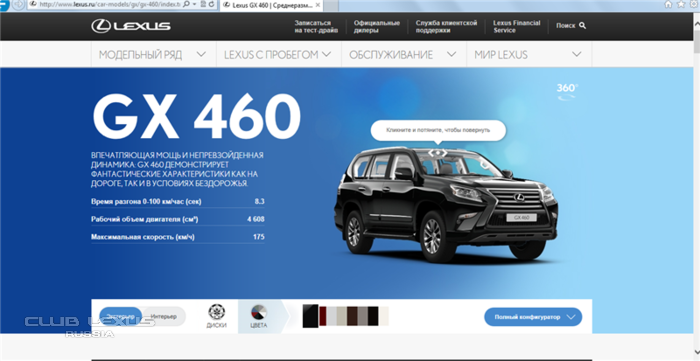This screenshot has height=361, width=700.
Task: Click the rotate arrows icon above the car
Action: (438, 153)
